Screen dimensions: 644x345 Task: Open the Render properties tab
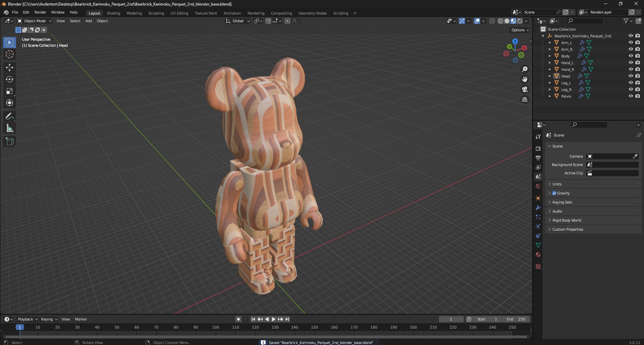[x=538, y=148]
